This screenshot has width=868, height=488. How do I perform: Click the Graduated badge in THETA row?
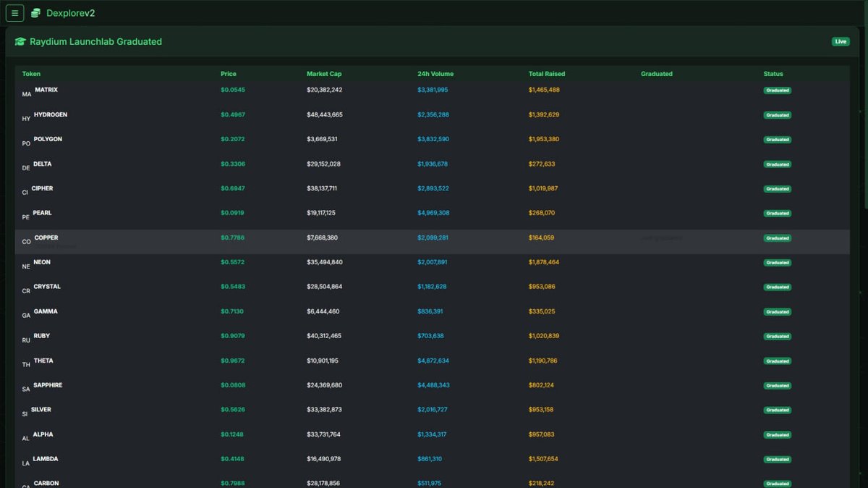(778, 361)
